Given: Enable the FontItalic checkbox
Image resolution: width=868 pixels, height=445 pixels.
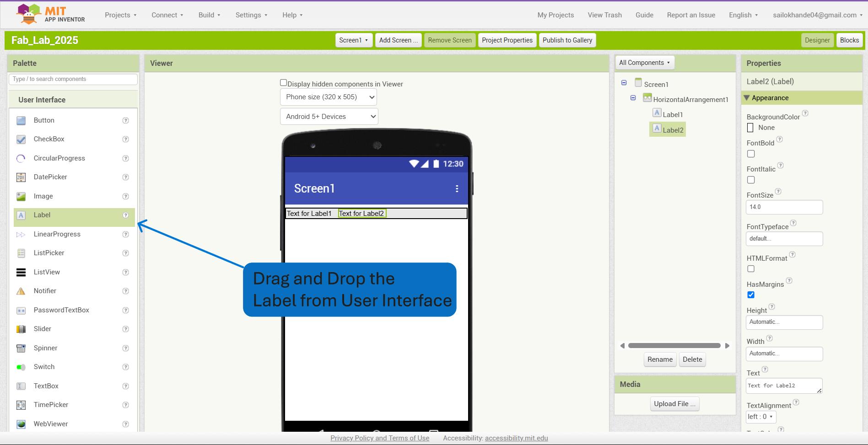Looking at the screenshot, I should click(x=751, y=180).
